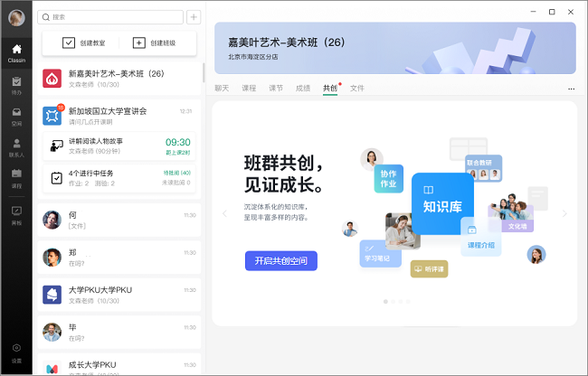Click the plus icon beside search box
Screen dimensions: 588x376
tap(194, 17)
